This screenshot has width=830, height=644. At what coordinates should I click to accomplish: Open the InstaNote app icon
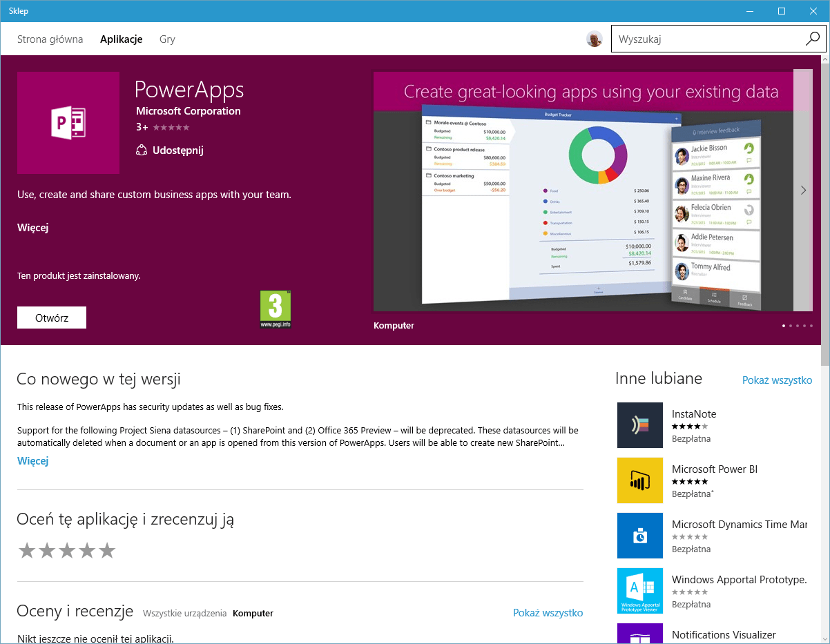coord(640,425)
